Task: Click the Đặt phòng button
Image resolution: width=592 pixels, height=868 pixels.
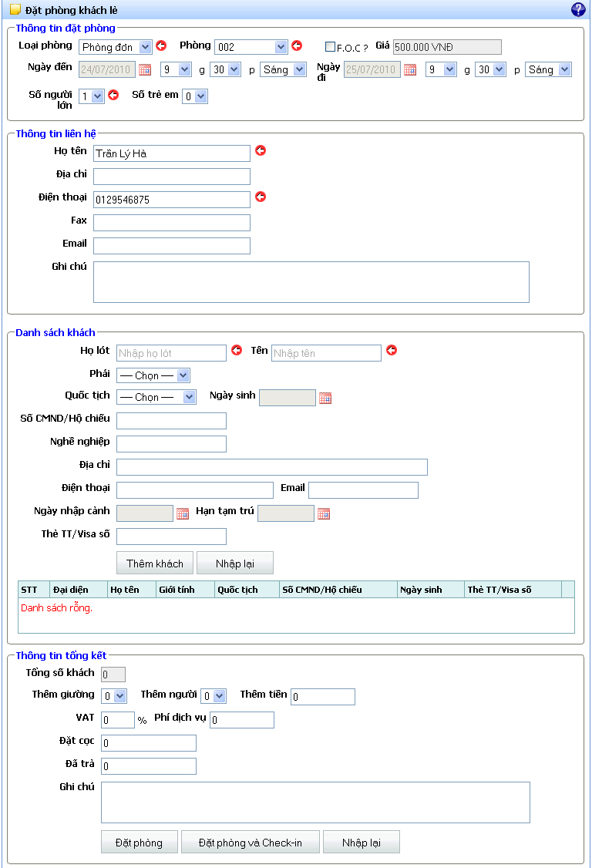Action: [x=139, y=842]
